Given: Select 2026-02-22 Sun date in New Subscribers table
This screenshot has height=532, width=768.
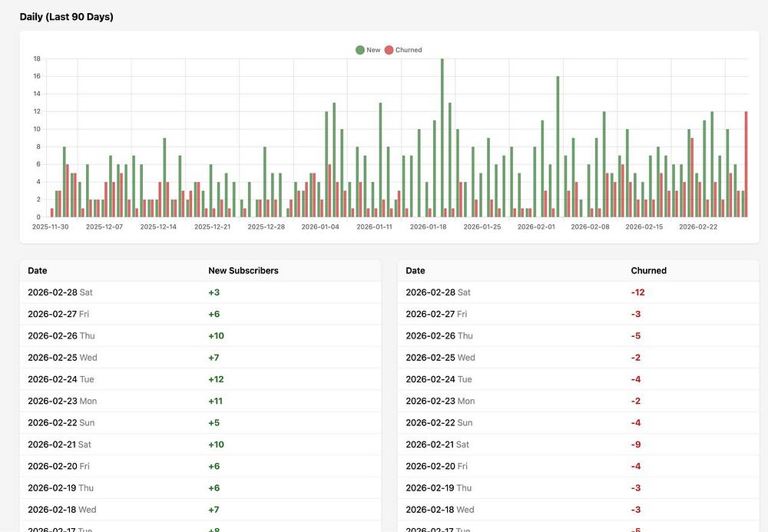Looking at the screenshot, I should [61, 422].
